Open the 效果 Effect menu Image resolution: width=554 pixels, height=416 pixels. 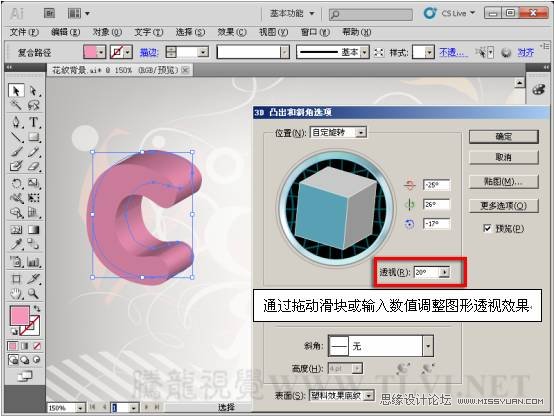pyautogui.click(x=231, y=33)
